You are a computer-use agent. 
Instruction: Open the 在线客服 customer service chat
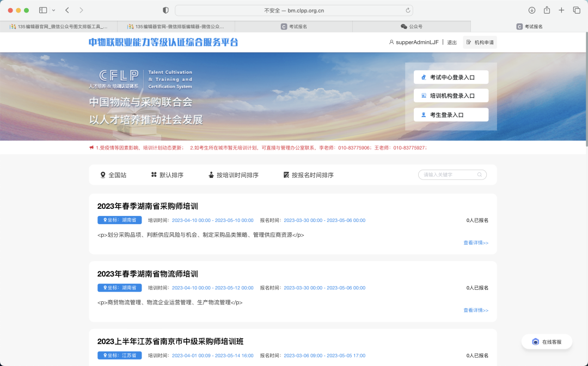point(546,342)
